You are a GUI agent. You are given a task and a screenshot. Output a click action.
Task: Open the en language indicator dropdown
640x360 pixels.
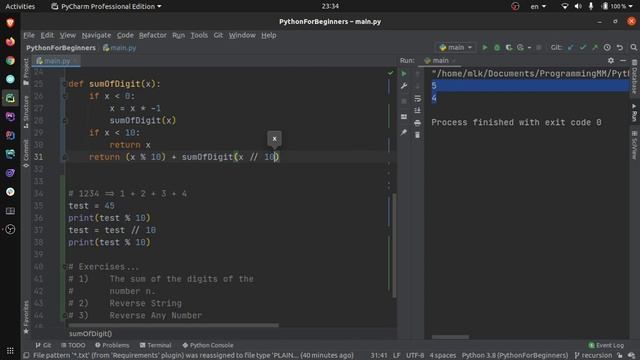pyautogui.click(x=538, y=6)
